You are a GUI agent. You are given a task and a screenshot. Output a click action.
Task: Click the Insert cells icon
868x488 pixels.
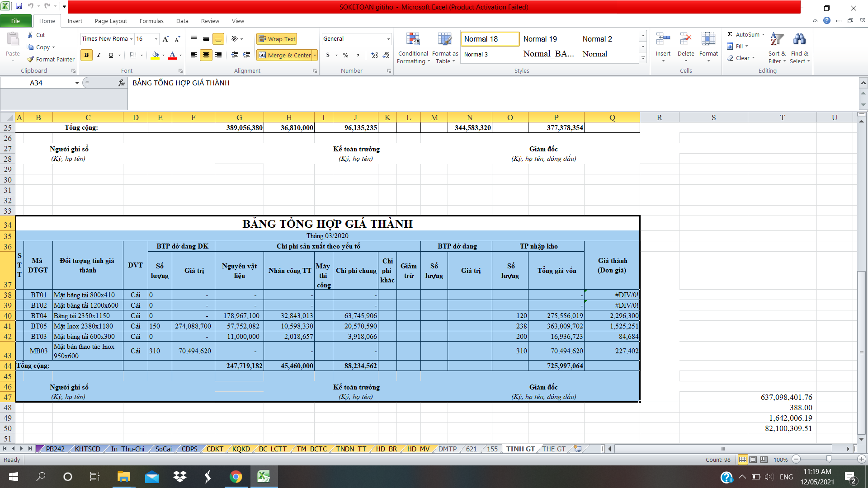point(663,40)
